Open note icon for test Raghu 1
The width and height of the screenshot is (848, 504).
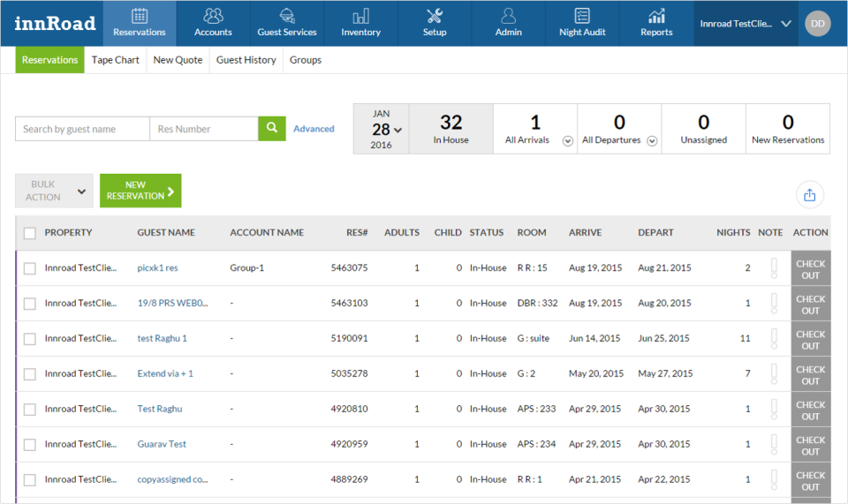point(774,339)
